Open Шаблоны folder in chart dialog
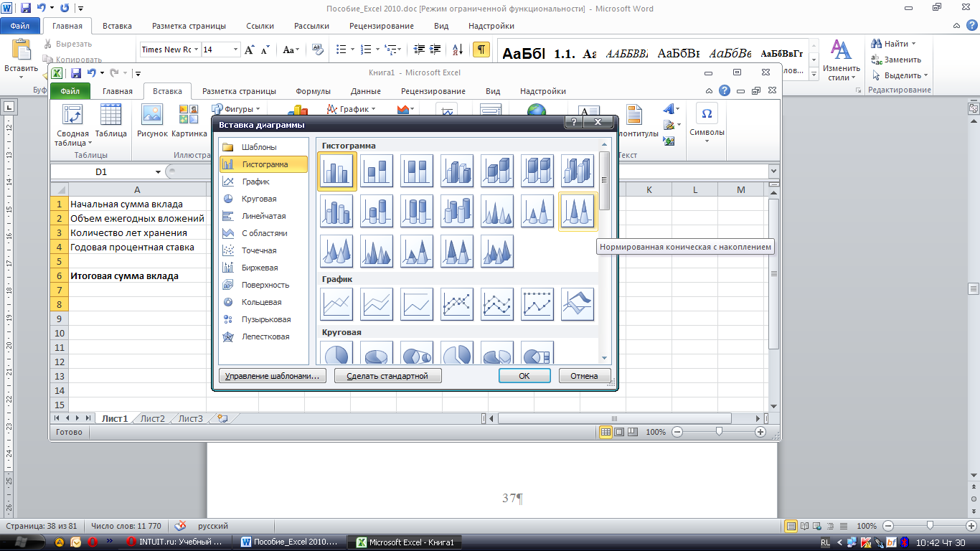 263,147
